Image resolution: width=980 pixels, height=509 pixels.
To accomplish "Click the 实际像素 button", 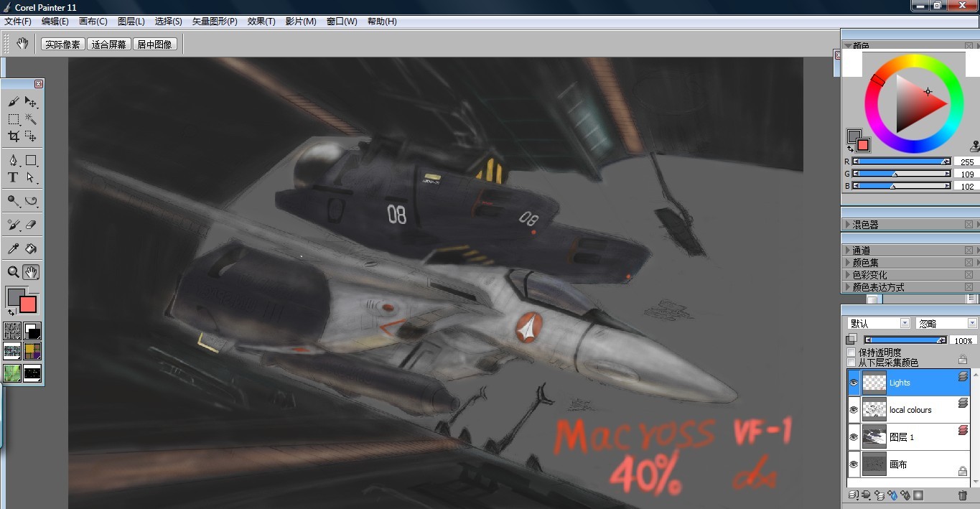I will [62, 45].
